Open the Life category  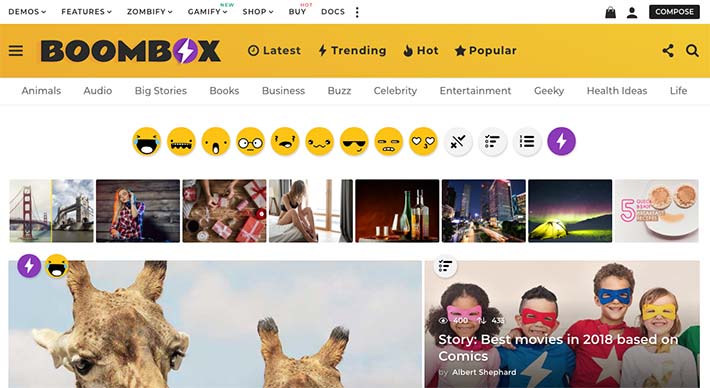coord(678,91)
